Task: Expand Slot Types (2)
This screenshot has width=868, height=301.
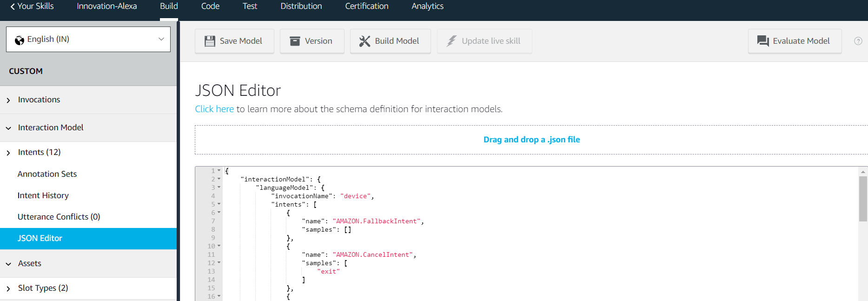Action: pyautogui.click(x=8, y=288)
